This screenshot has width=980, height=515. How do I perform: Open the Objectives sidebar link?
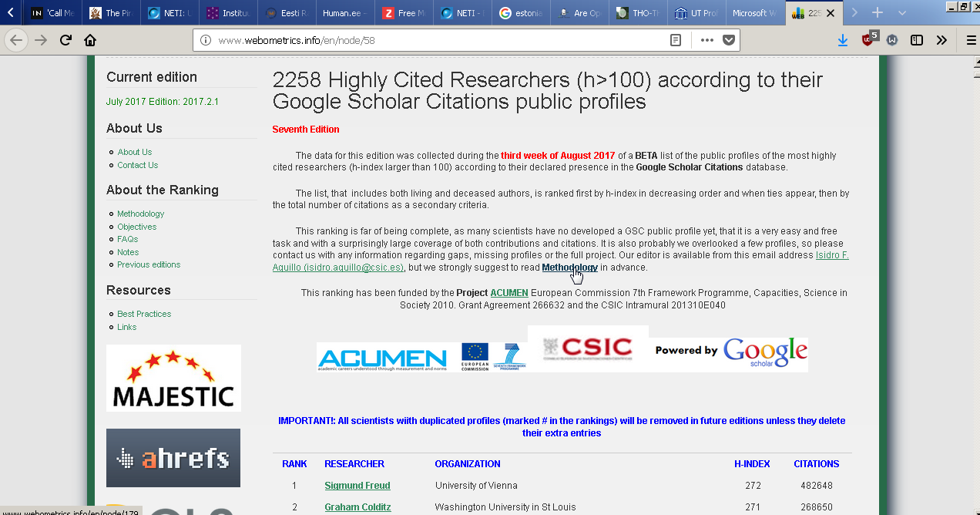[x=136, y=227]
